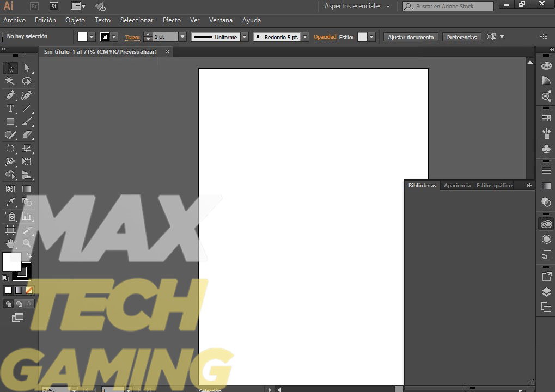Select the Artboard tool

pyautogui.click(x=10, y=230)
